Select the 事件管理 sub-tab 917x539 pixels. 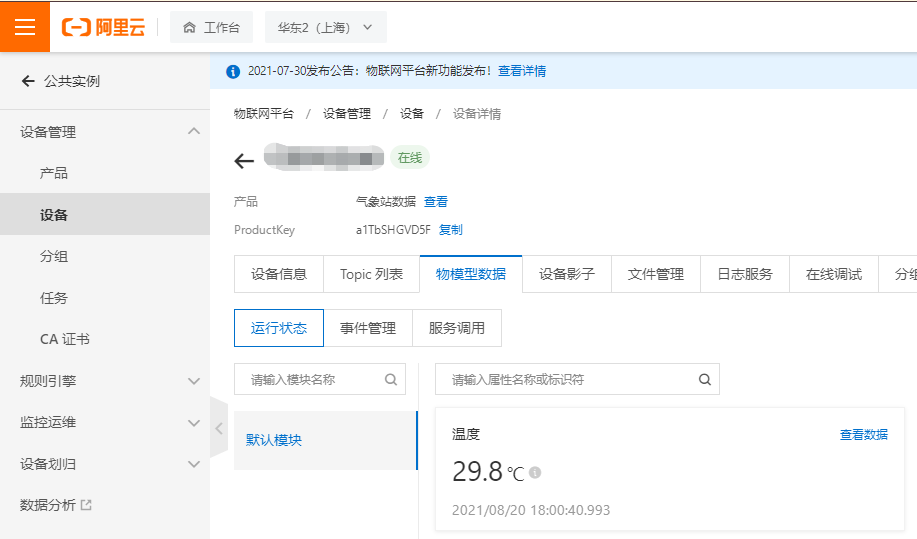pyautogui.click(x=368, y=328)
